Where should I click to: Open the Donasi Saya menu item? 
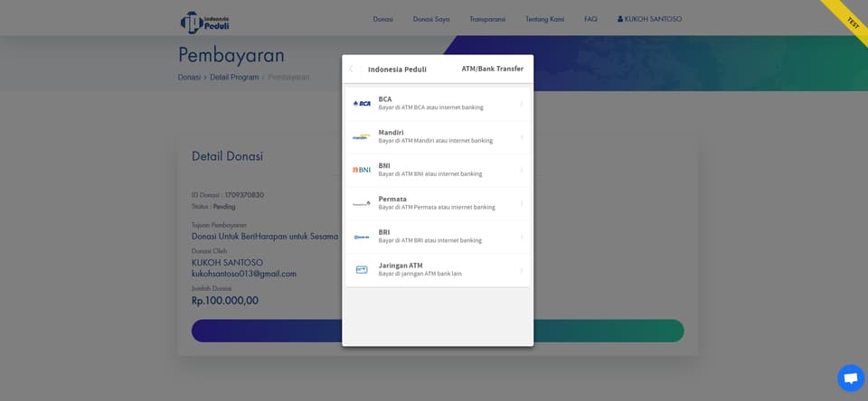point(431,19)
